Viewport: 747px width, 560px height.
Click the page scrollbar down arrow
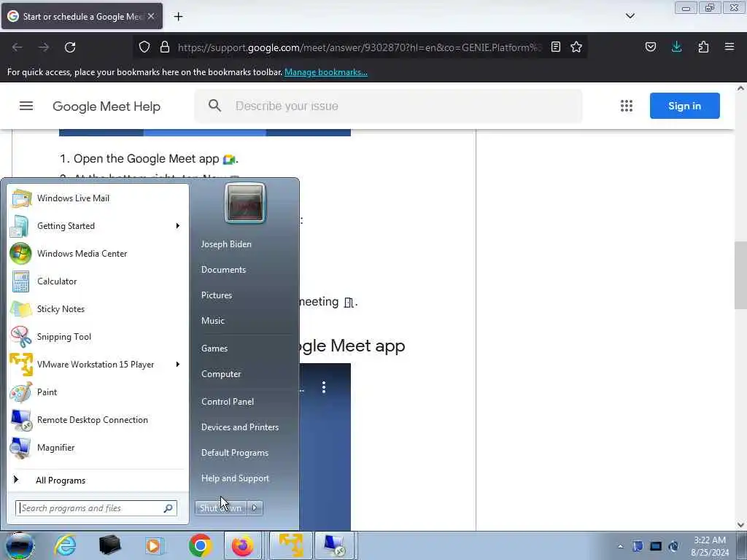coord(740,525)
